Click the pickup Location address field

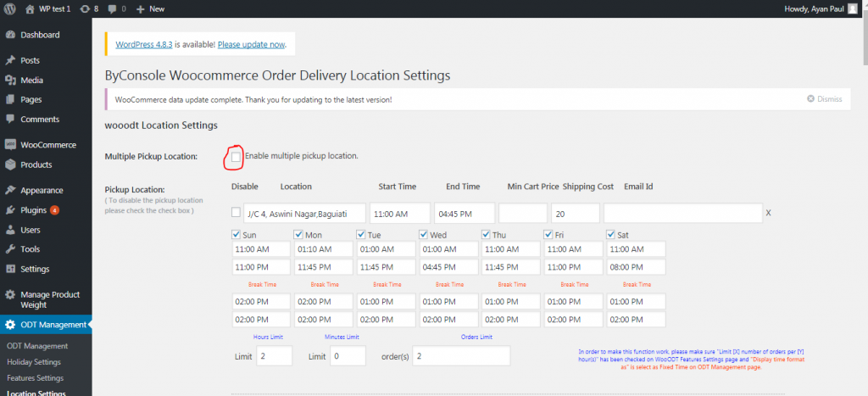304,213
